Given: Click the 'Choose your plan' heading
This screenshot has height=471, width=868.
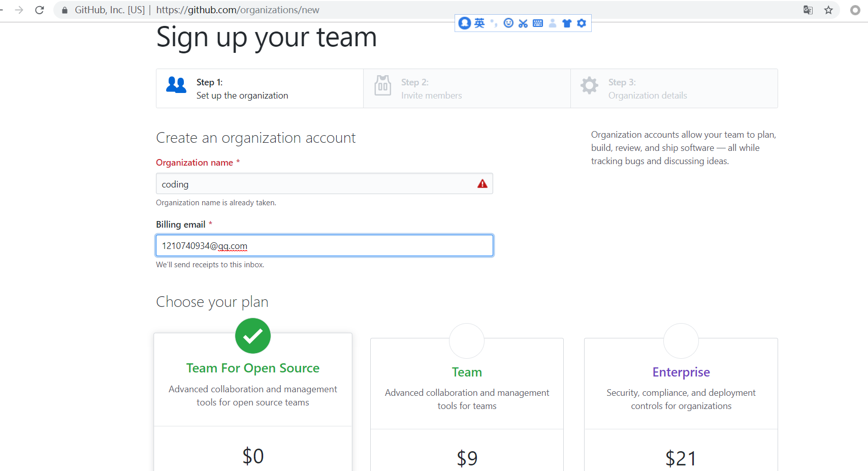Looking at the screenshot, I should click(x=212, y=302).
